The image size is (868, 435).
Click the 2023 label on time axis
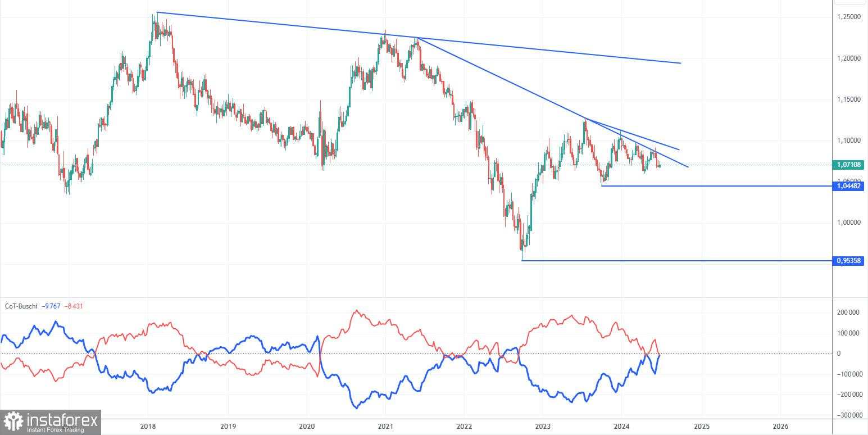tap(543, 427)
